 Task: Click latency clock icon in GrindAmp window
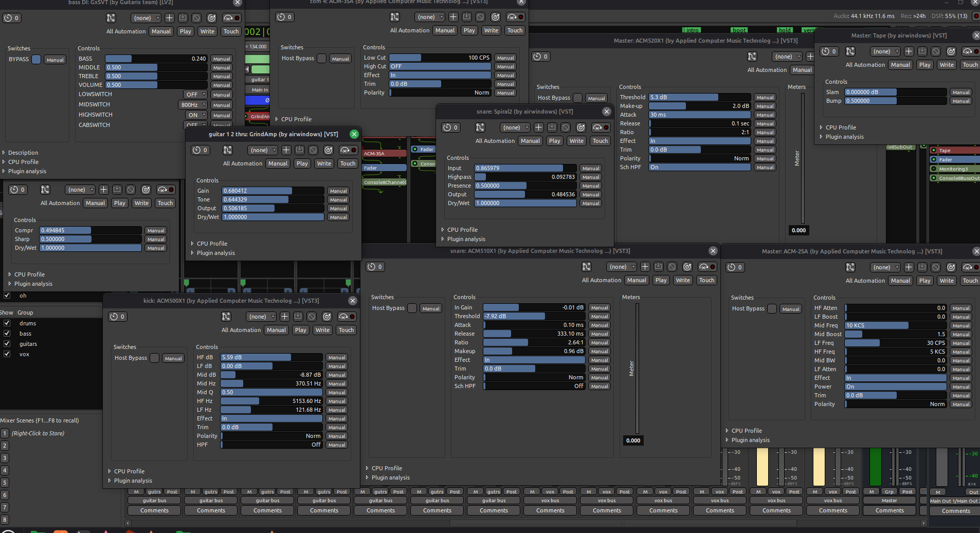coord(200,150)
